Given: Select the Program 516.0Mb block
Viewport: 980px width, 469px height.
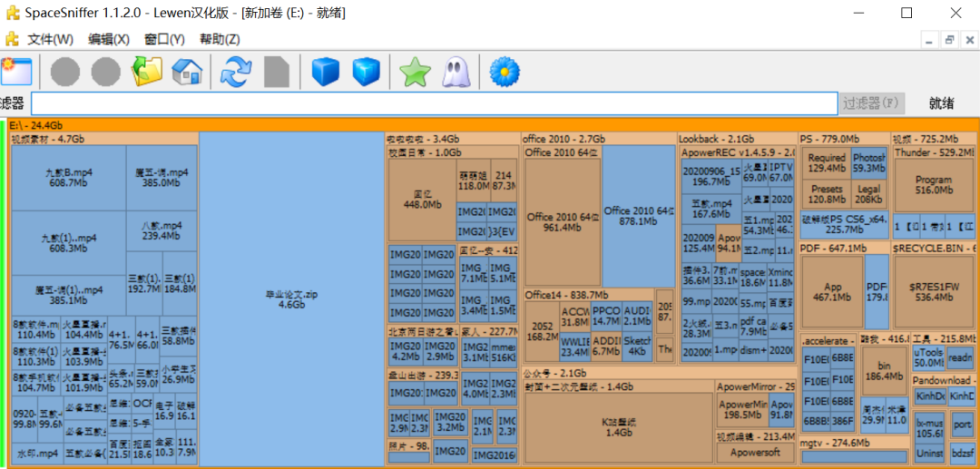Looking at the screenshot, I should [934, 185].
